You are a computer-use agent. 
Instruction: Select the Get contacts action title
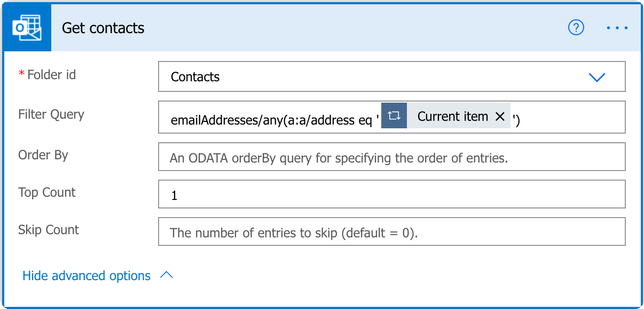[103, 28]
